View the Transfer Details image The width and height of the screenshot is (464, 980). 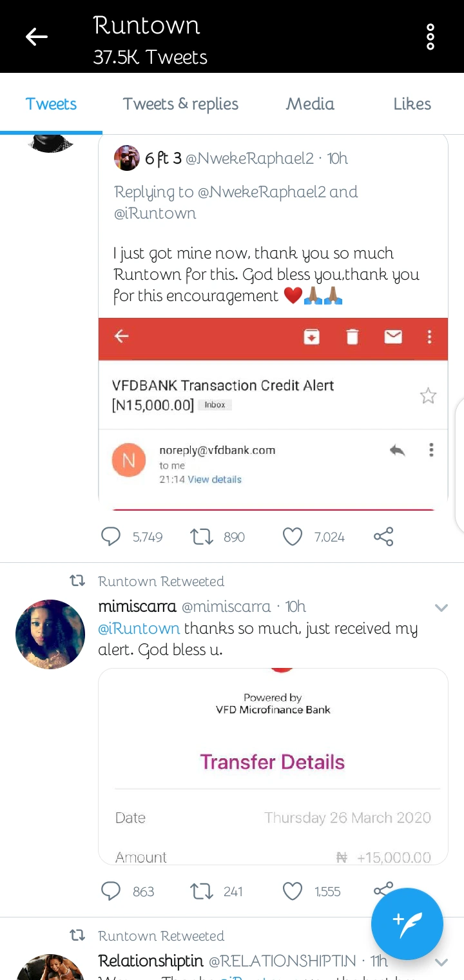click(x=273, y=767)
